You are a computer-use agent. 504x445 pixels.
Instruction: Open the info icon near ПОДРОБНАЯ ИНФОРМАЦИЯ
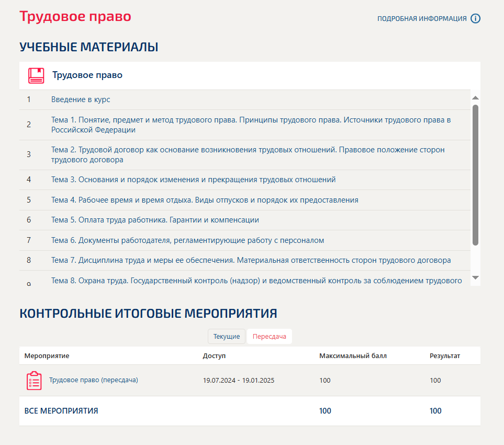475,18
